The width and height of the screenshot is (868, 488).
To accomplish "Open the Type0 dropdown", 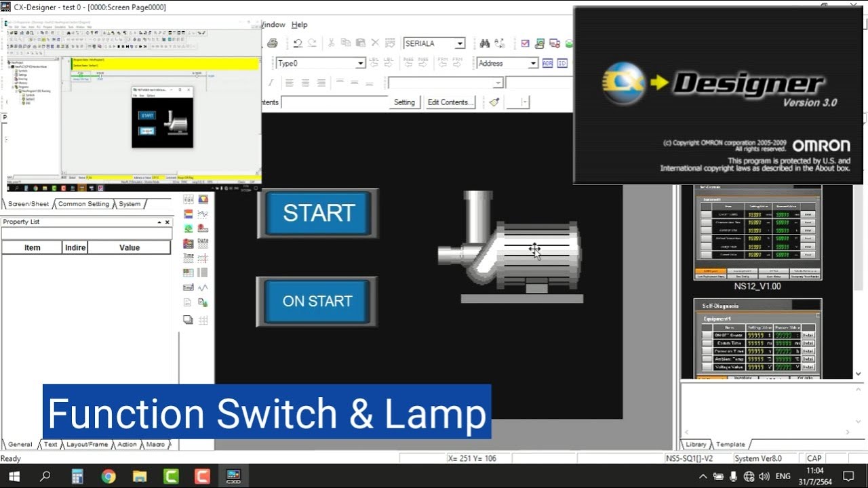I will pos(361,63).
